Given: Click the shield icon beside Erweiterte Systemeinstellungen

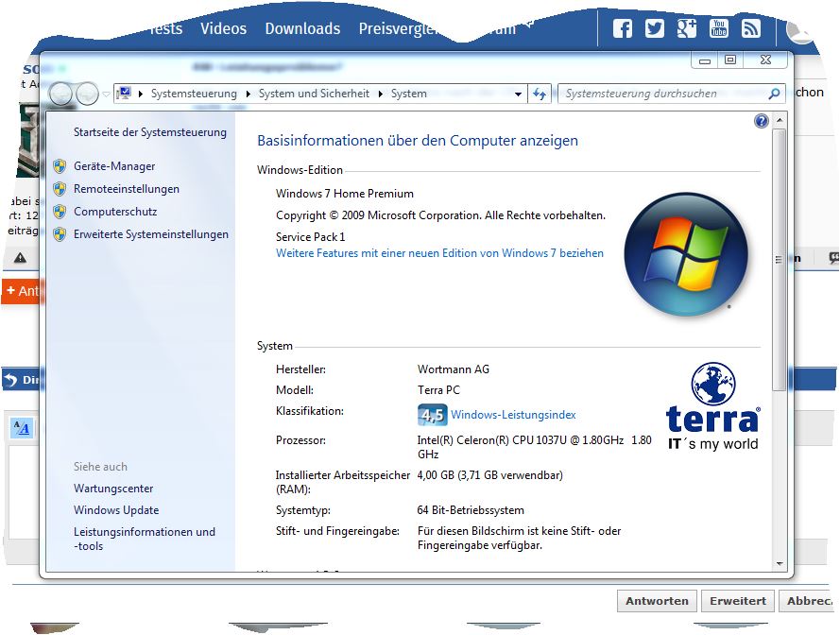Looking at the screenshot, I should coord(60,234).
